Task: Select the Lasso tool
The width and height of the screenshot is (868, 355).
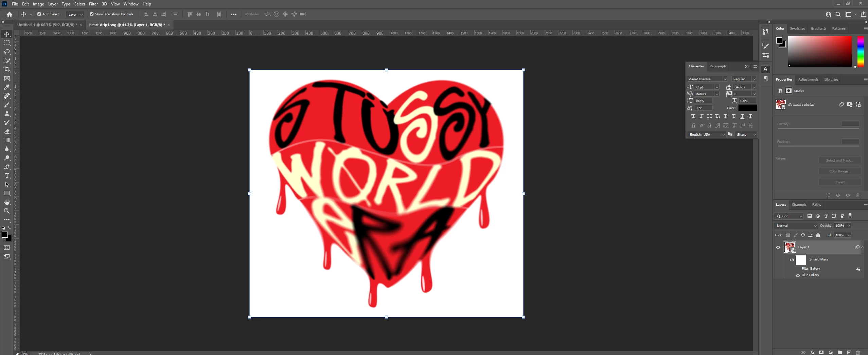Action: point(7,52)
